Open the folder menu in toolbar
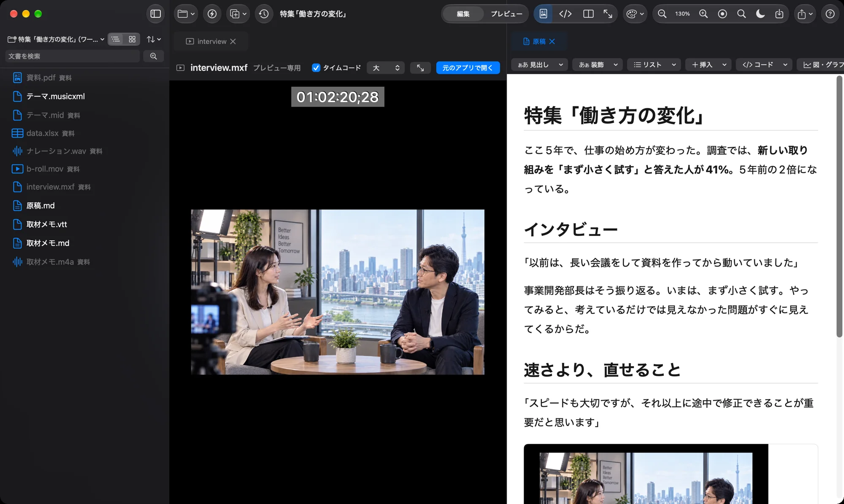The image size is (844, 504). point(186,14)
